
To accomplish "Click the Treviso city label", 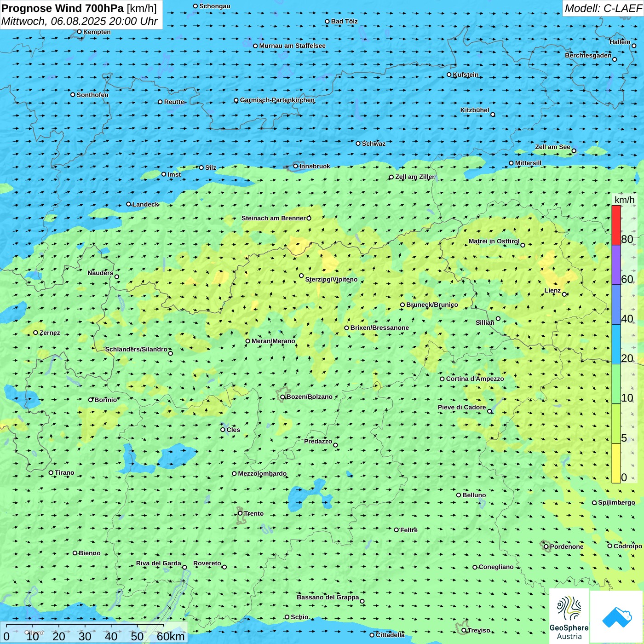I will [x=479, y=630].
